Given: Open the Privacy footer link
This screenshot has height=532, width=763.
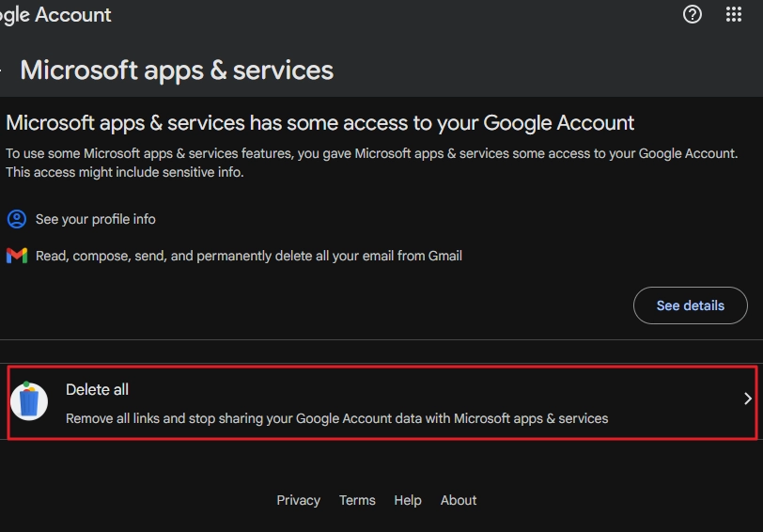Looking at the screenshot, I should point(298,500).
